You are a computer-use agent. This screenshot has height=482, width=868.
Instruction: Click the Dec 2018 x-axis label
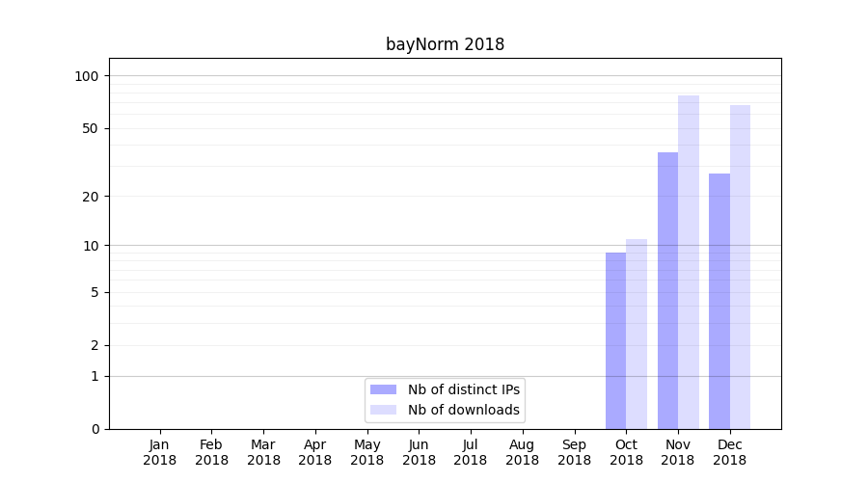(729, 452)
